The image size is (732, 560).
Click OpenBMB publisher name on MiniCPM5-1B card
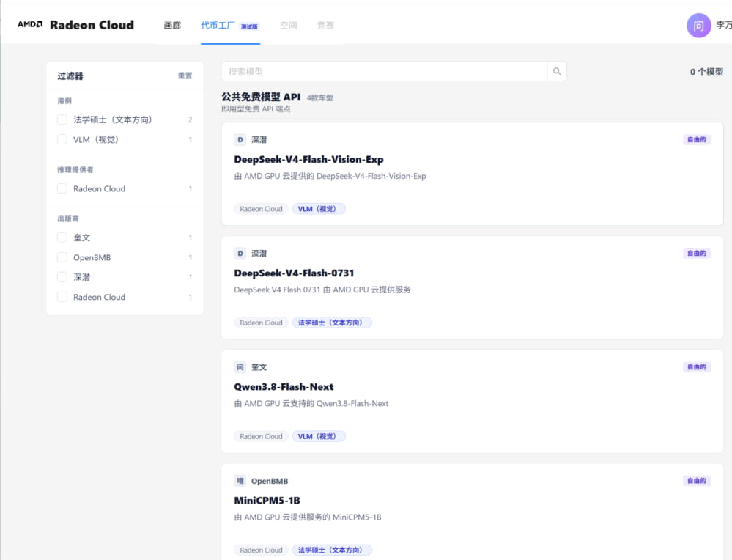click(270, 481)
